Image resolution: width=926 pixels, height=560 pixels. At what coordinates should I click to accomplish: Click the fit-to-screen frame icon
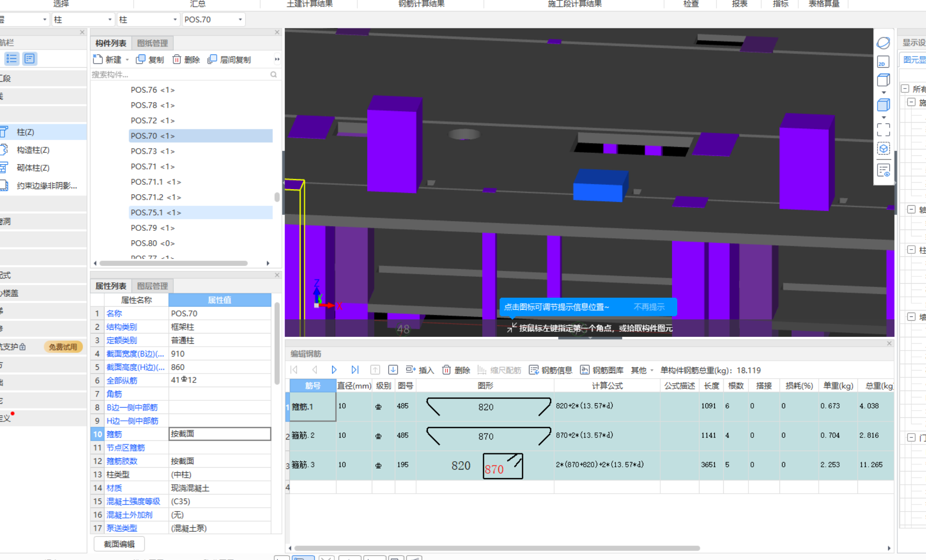tap(883, 130)
